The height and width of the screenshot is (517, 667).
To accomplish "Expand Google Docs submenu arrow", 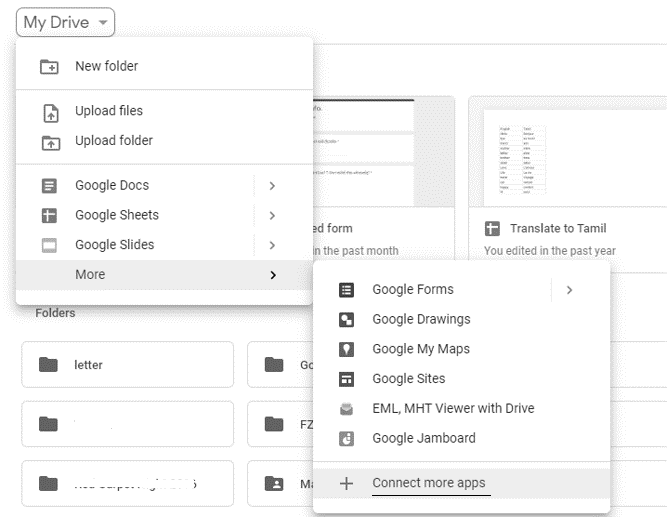I will (x=272, y=186).
